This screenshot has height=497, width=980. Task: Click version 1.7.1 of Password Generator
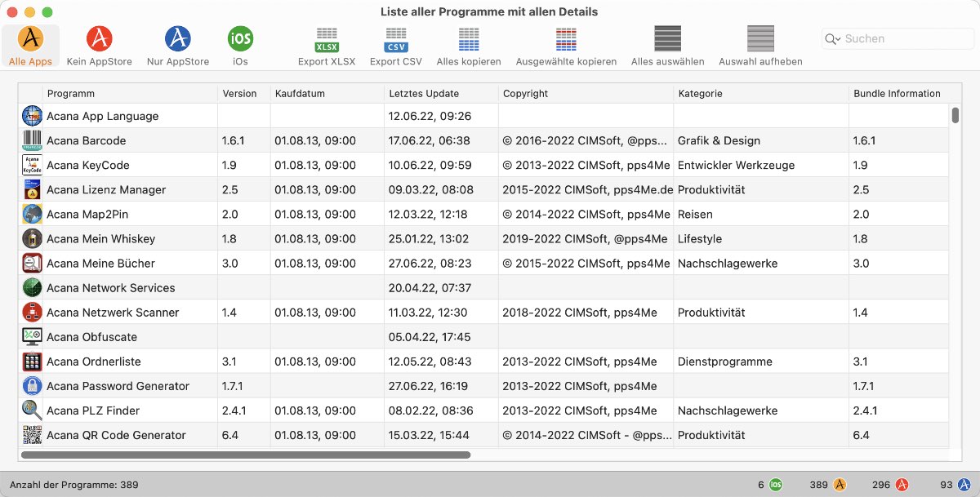tap(232, 386)
